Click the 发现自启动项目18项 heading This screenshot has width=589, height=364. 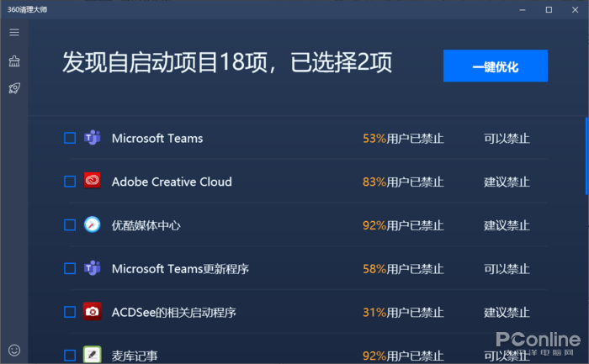click(165, 62)
